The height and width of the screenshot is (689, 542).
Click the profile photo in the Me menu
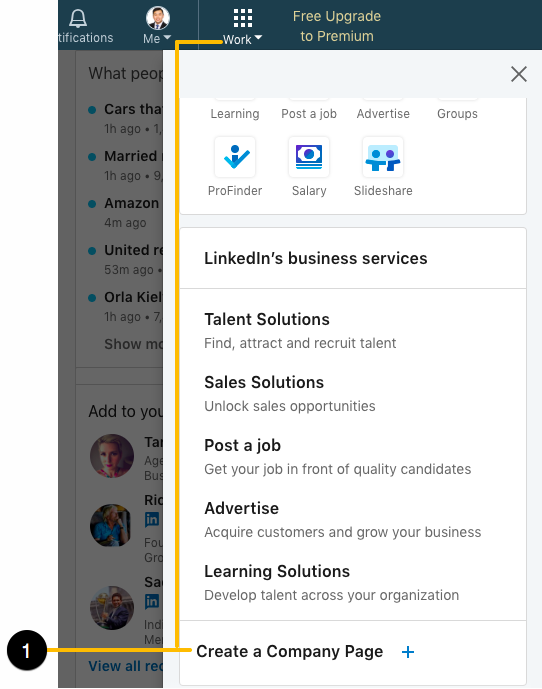coord(157,18)
